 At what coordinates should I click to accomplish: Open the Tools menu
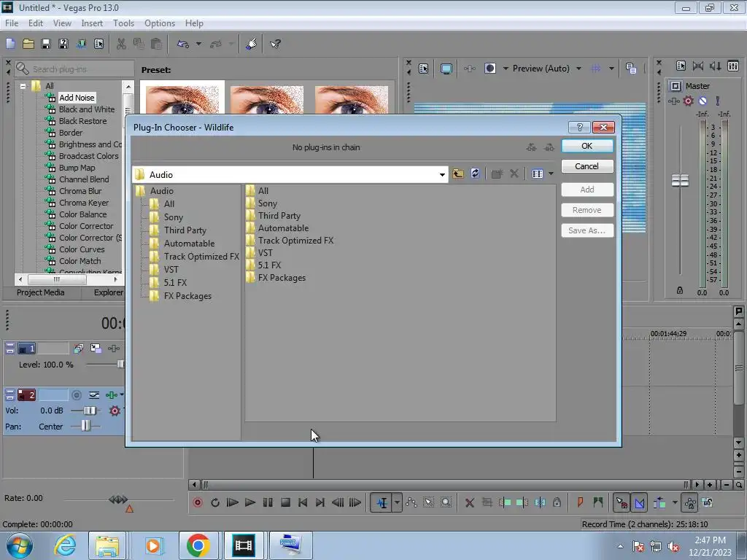pos(123,23)
